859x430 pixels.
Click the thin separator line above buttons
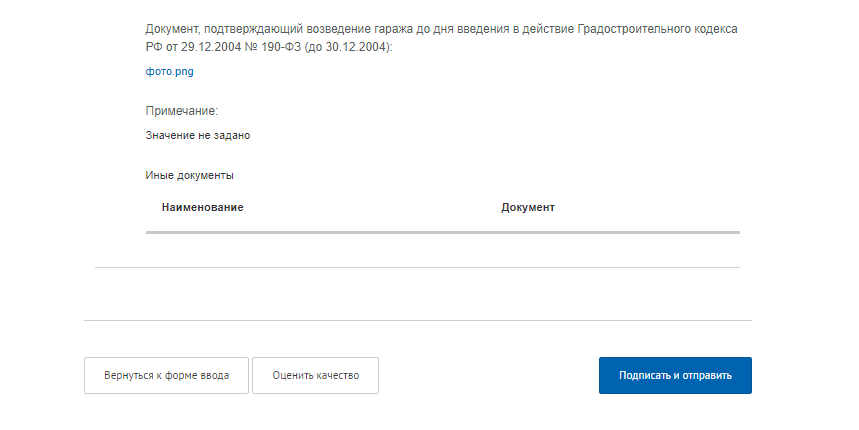click(x=417, y=320)
